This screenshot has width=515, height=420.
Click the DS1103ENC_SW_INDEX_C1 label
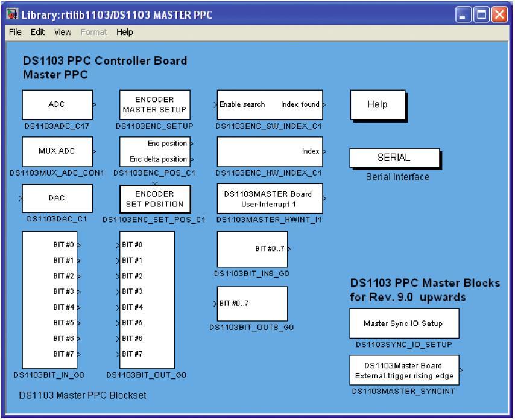tap(269, 126)
